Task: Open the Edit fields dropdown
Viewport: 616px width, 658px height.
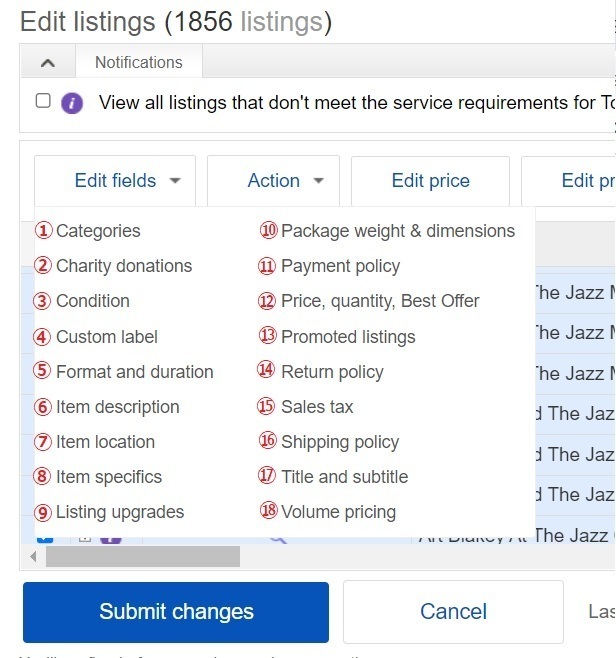Action: (x=127, y=181)
